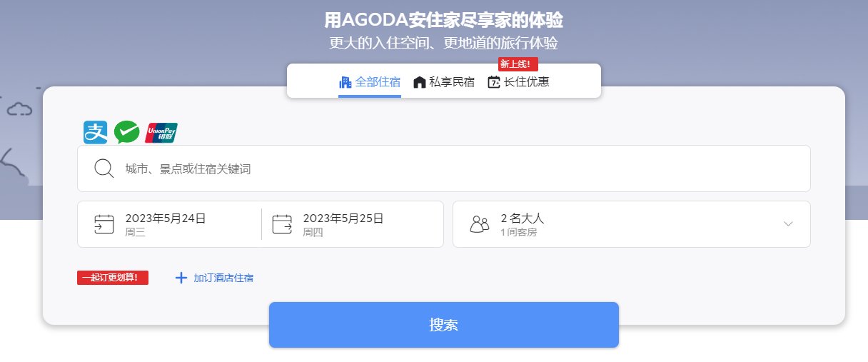This screenshot has height=362, width=868.
Task: Click the check-out calendar icon
Action: (283, 224)
